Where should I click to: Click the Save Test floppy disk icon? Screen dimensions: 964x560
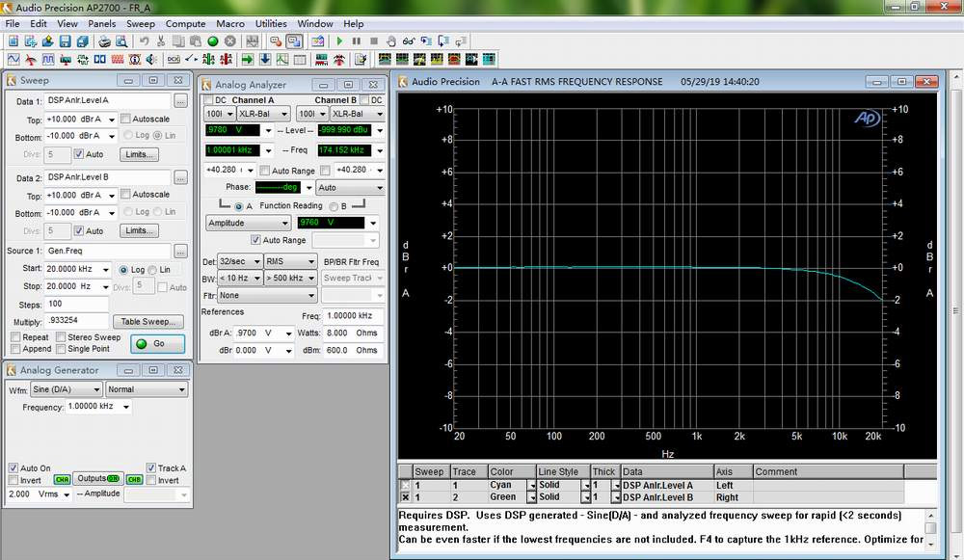coord(65,41)
